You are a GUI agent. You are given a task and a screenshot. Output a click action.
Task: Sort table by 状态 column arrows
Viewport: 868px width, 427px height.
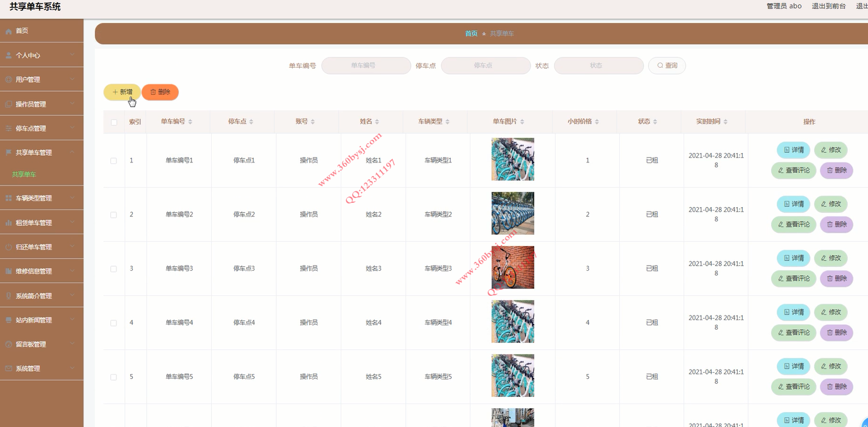click(x=655, y=122)
